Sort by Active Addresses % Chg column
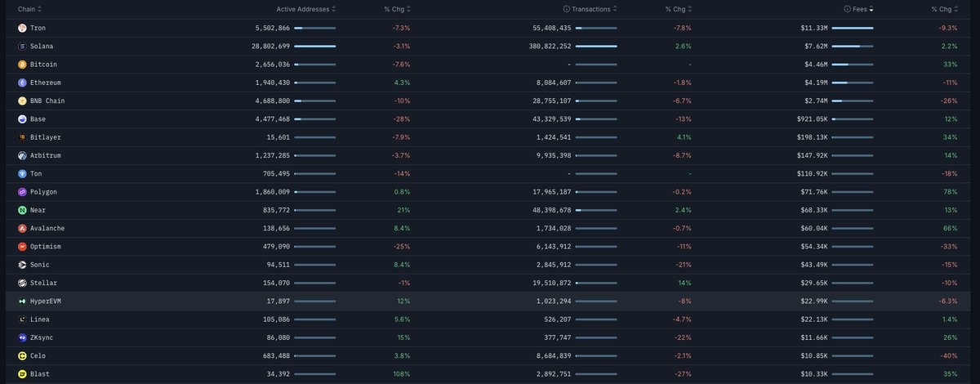The image size is (980, 384). pyautogui.click(x=397, y=9)
